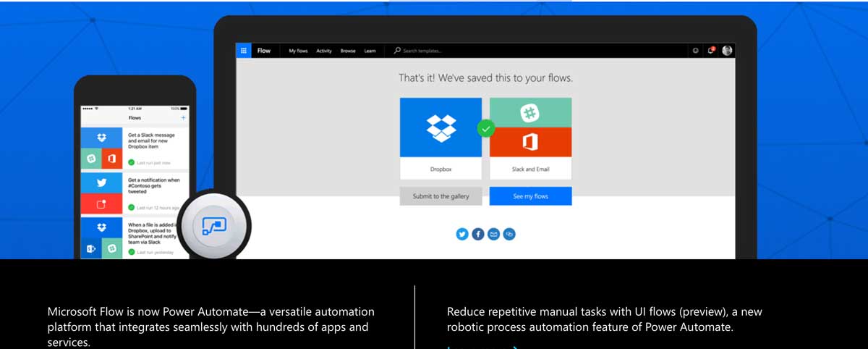The width and height of the screenshot is (868, 349).
Task: Click the Slack and Email label
Action: point(530,169)
